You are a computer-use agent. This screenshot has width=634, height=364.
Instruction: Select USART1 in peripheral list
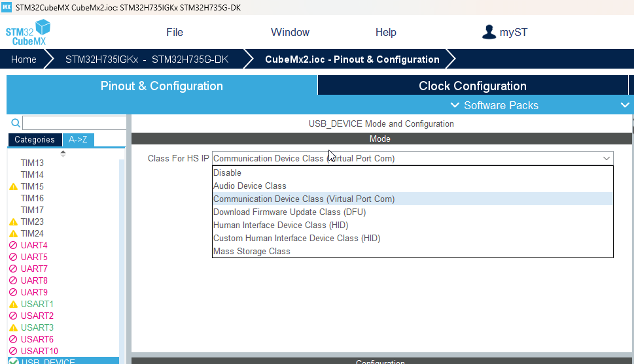pyautogui.click(x=37, y=305)
